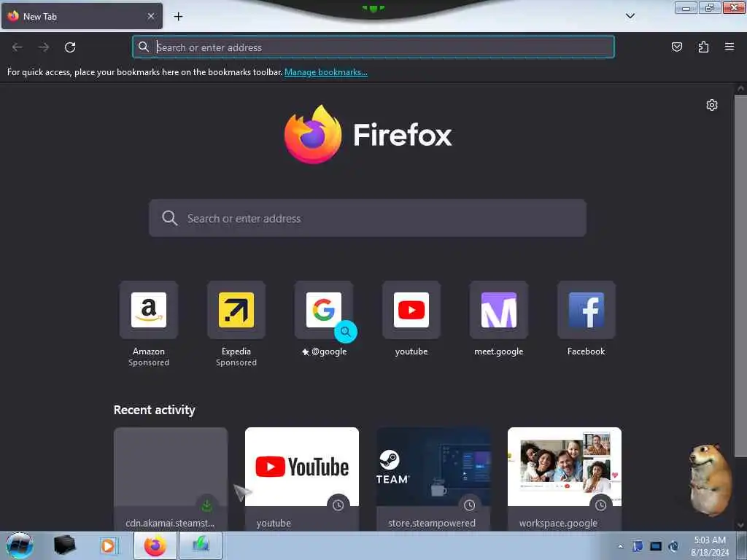Open the list all tabs chevron
The width and height of the screenshot is (747, 560).
pos(630,16)
